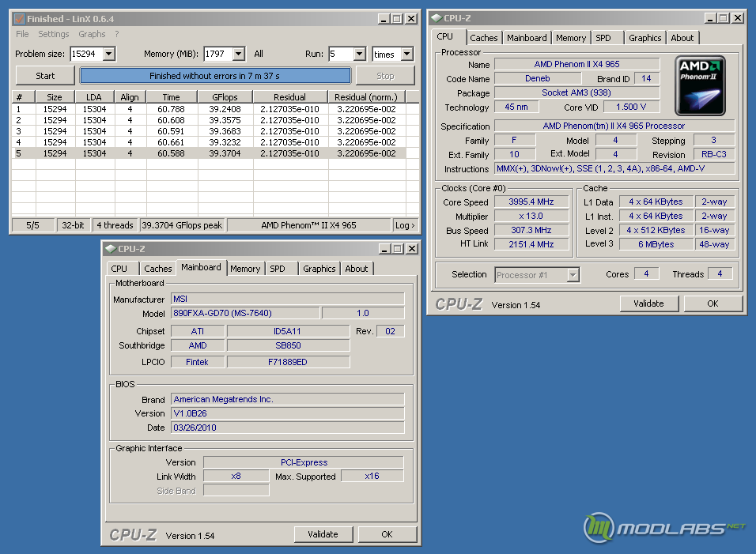
Task: Switch to Memory tab in processor CPU-Z window
Action: pyautogui.click(x=571, y=38)
